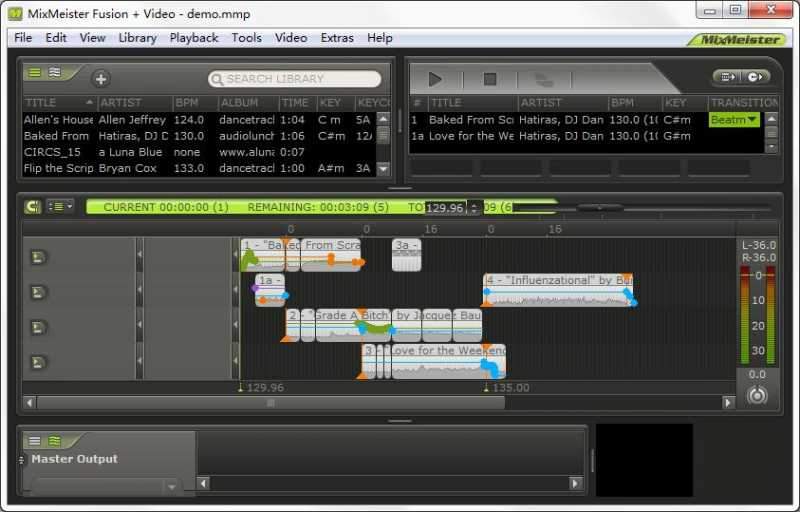Click the first track lane header icon
The width and height of the screenshot is (800, 512).
[x=39, y=257]
